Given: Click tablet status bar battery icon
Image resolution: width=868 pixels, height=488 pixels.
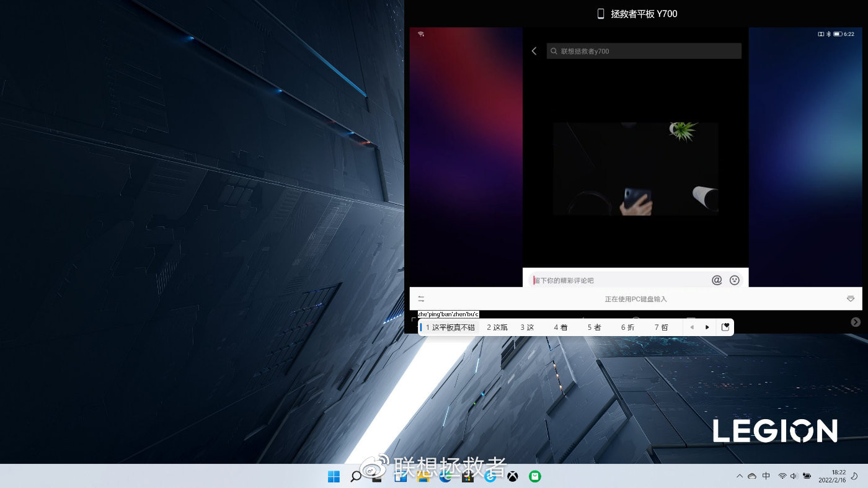Looking at the screenshot, I should click(x=837, y=34).
